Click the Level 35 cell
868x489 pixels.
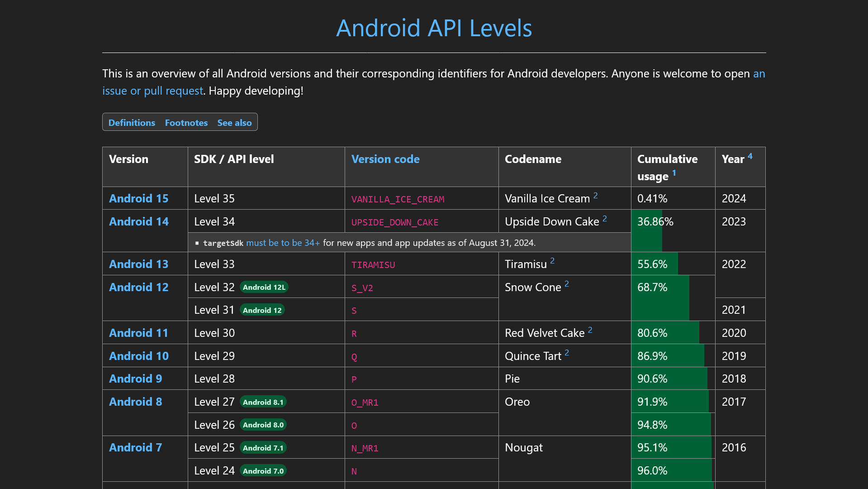point(266,198)
